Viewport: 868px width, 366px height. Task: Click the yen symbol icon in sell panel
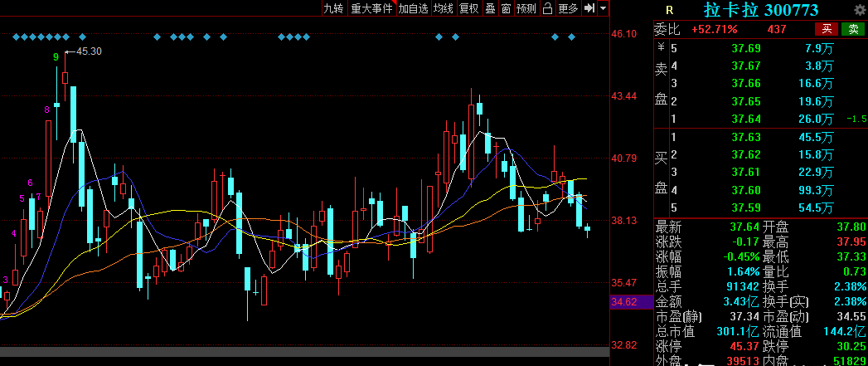pos(661,47)
